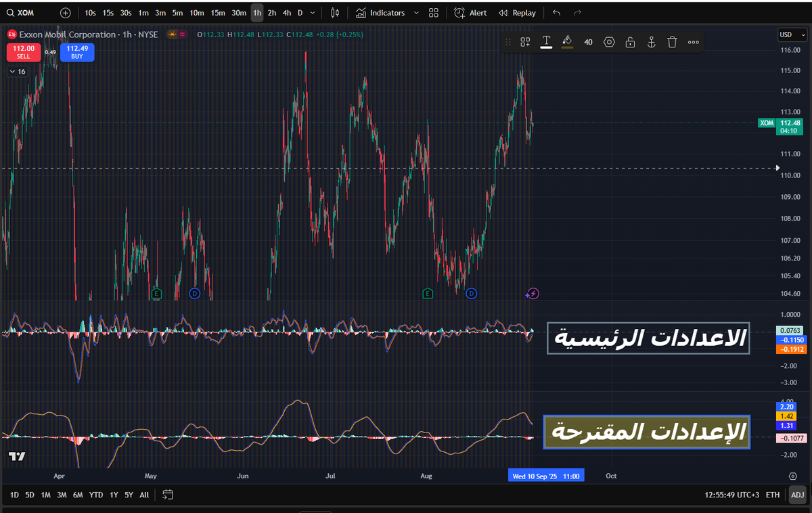Image resolution: width=812 pixels, height=513 pixels.
Task: Switch to the 10s timeframe
Action: (x=90, y=13)
